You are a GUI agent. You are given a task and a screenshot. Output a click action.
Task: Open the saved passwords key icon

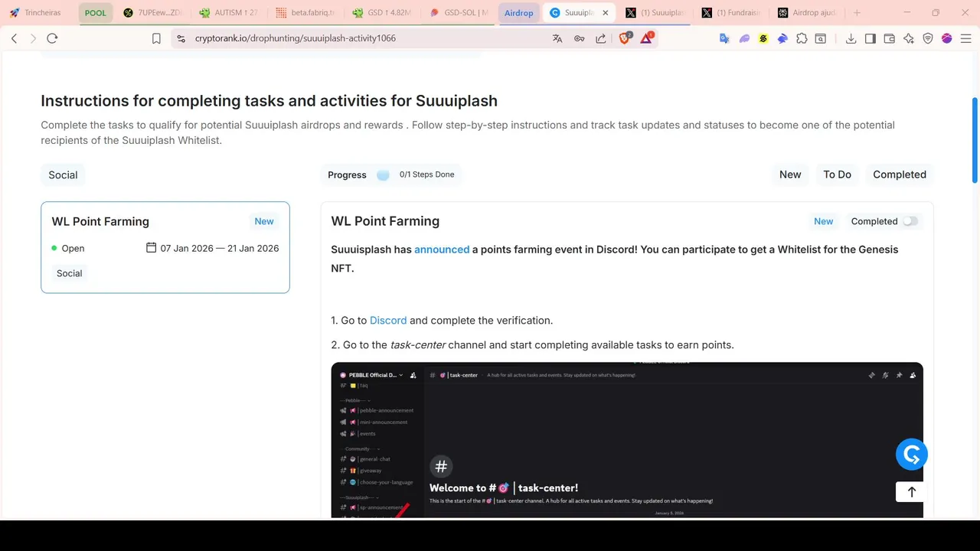coord(580,38)
